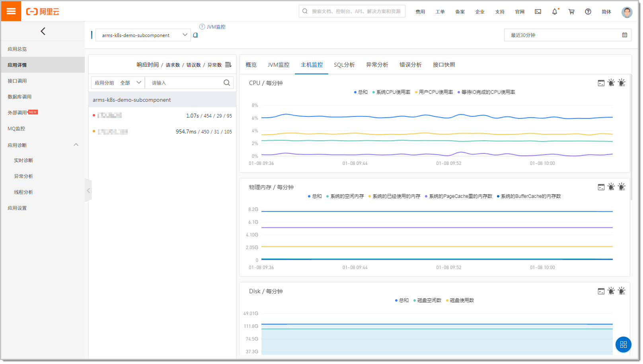Viewport: 643px width, 364px height.
Task: Click the help question mark icon
Action: [588, 12]
